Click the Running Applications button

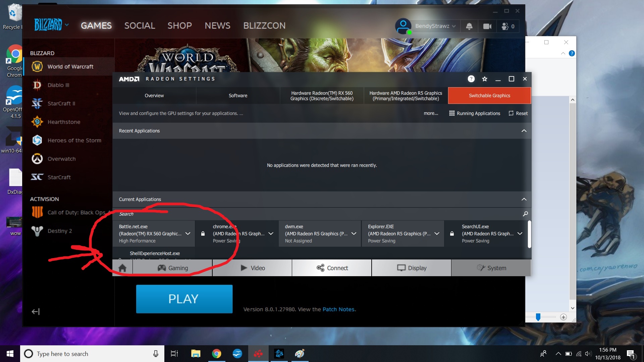coord(475,113)
